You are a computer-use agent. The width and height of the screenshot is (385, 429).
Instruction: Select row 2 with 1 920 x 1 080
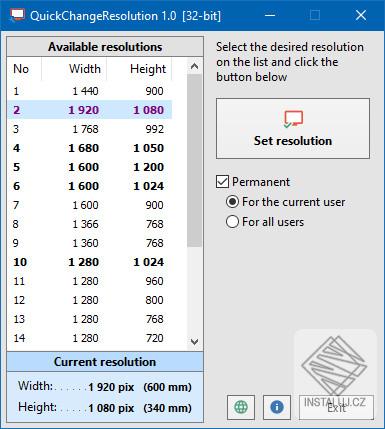pos(89,110)
